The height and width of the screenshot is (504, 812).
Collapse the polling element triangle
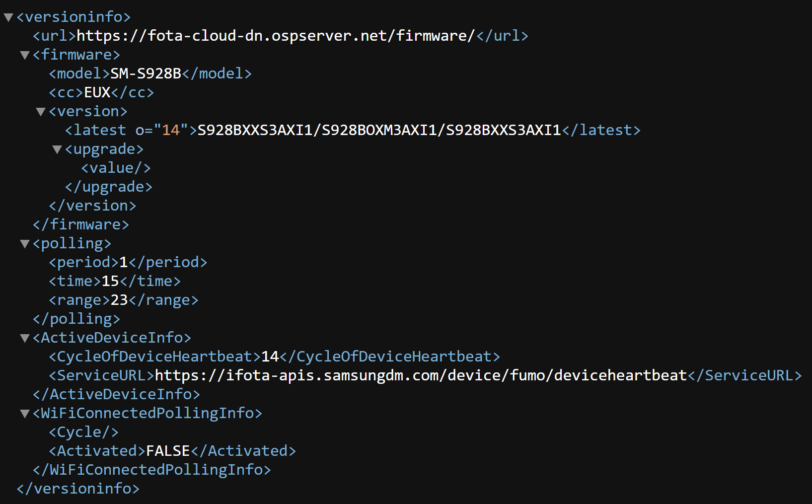click(x=25, y=244)
